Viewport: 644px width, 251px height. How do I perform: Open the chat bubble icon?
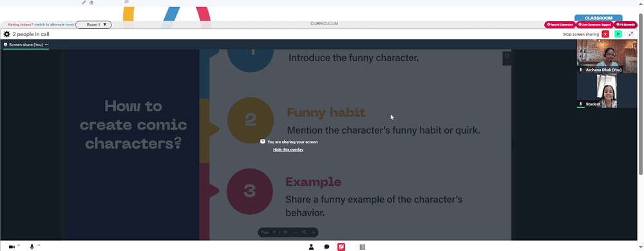[327, 247]
